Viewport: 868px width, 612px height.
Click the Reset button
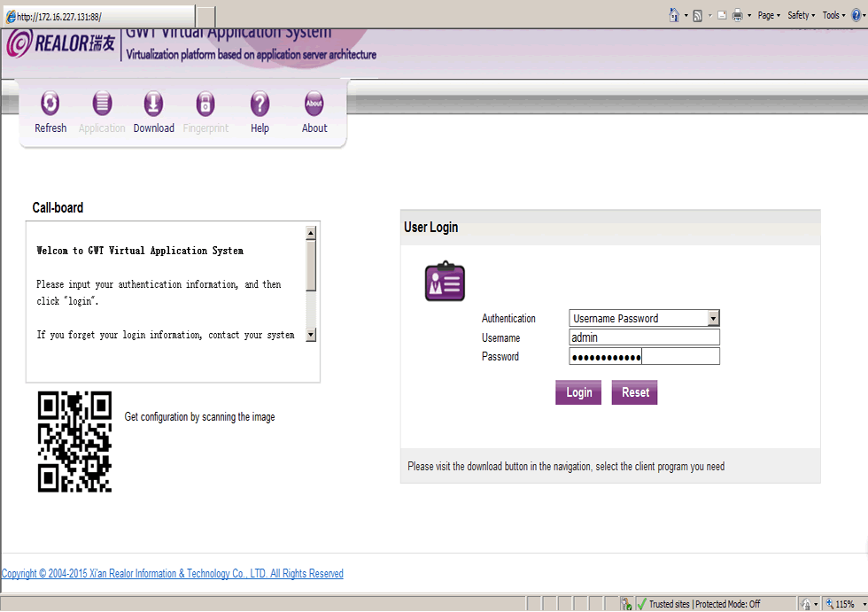[x=634, y=392]
